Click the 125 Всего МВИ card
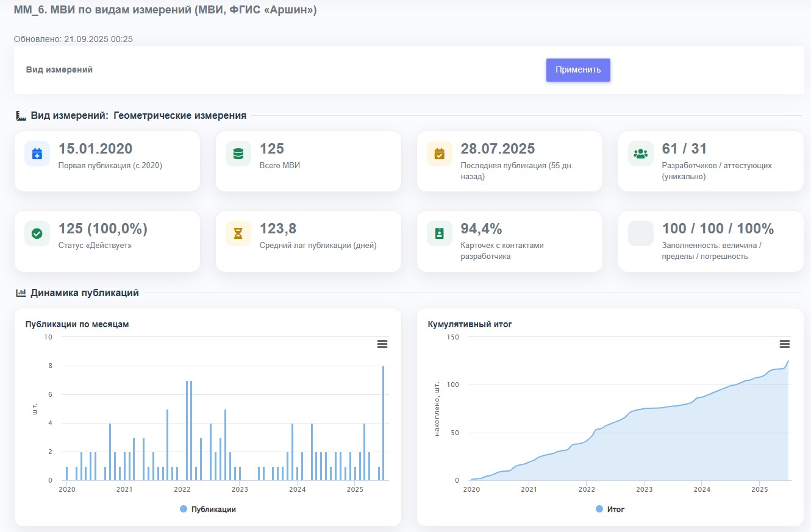 pyautogui.click(x=308, y=161)
